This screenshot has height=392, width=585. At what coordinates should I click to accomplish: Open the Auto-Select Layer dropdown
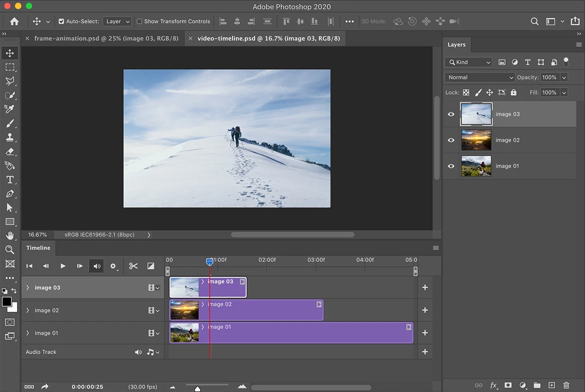[x=117, y=21]
